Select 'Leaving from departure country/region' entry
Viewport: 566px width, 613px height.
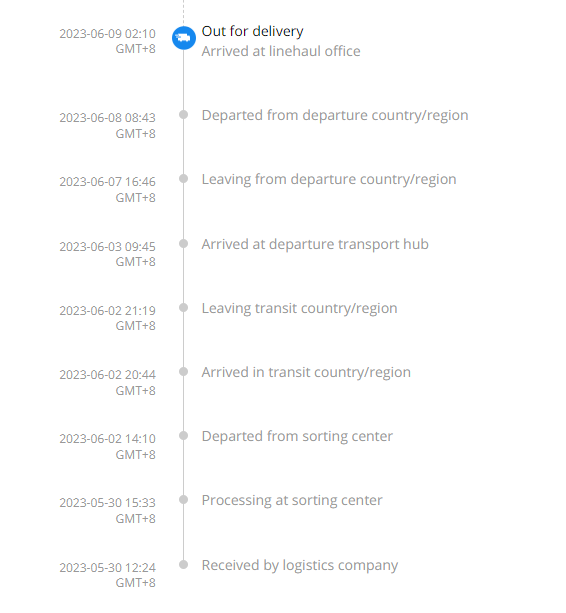pyautogui.click(x=329, y=179)
